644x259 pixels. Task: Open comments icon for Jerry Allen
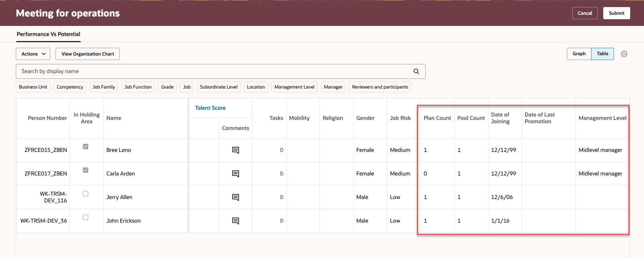[x=235, y=197]
